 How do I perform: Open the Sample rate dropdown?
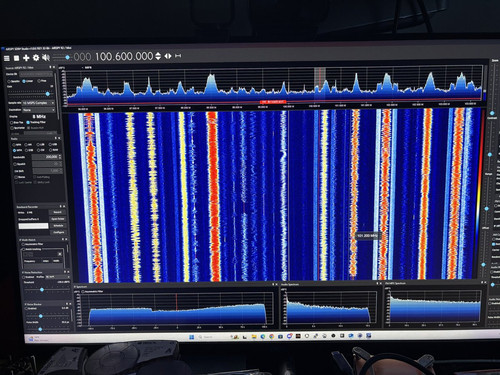click(x=38, y=103)
